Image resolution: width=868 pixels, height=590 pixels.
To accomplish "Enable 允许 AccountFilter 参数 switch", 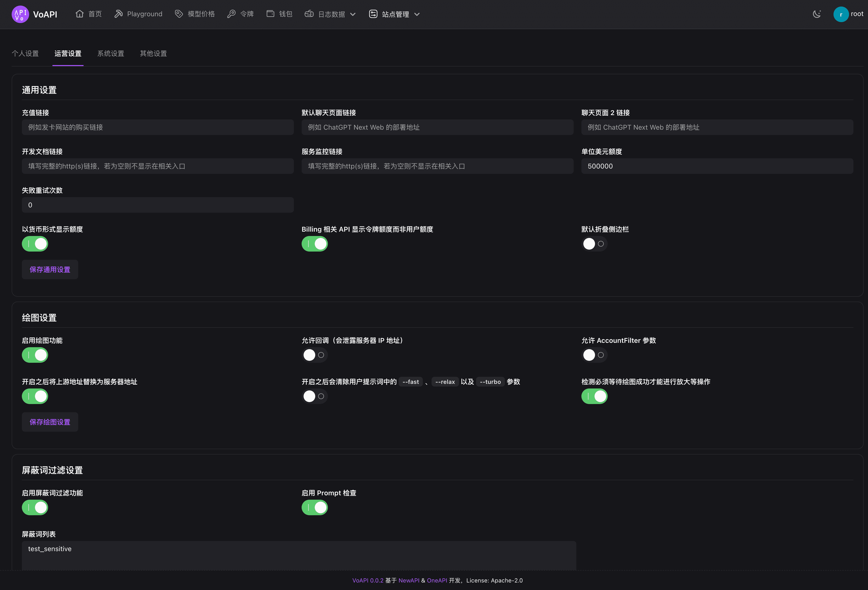I will 595,355.
